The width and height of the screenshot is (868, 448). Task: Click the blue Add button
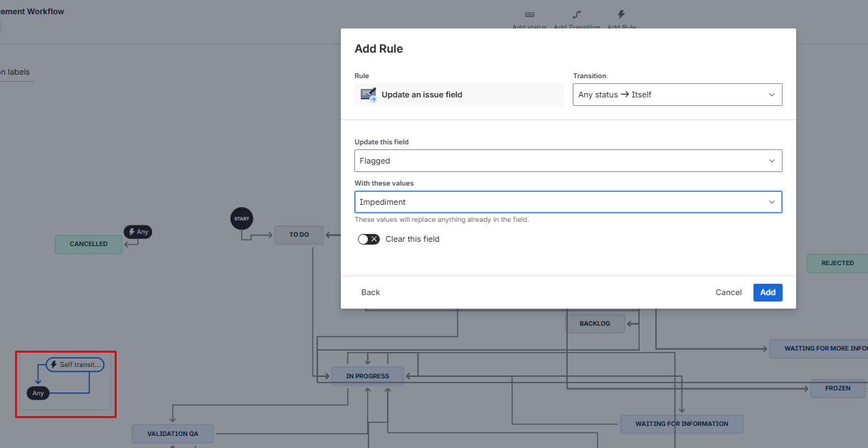click(768, 292)
